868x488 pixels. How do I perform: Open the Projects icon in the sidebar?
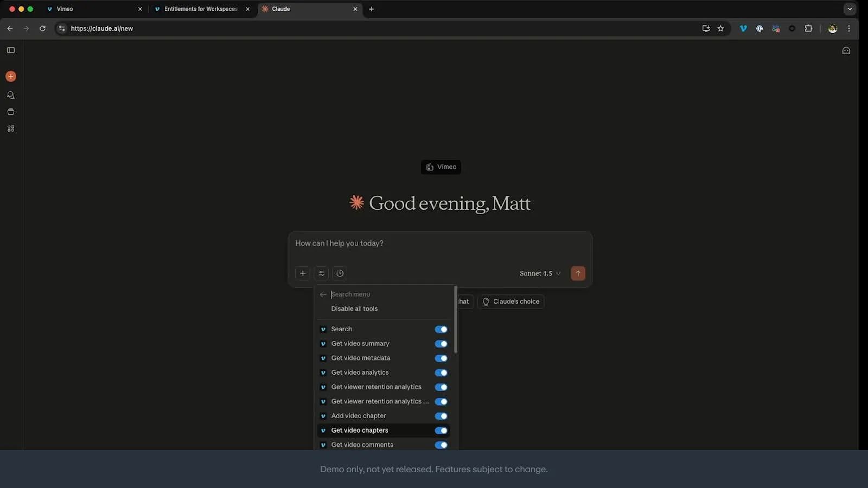tap(11, 112)
